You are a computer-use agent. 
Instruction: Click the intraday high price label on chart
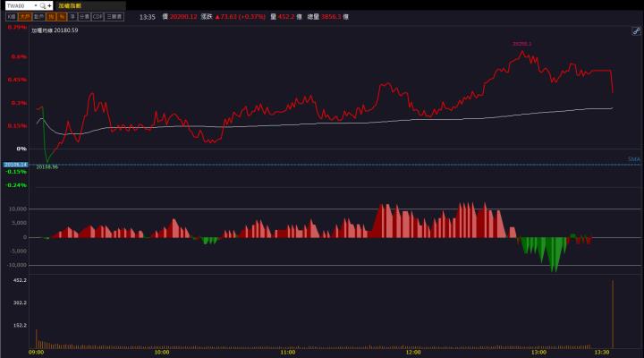(522, 44)
